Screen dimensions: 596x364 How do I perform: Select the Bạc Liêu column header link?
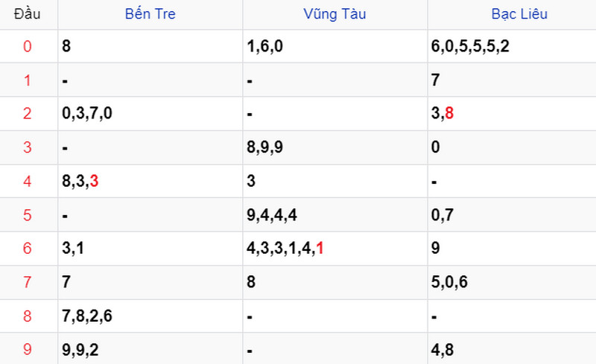[x=519, y=14]
